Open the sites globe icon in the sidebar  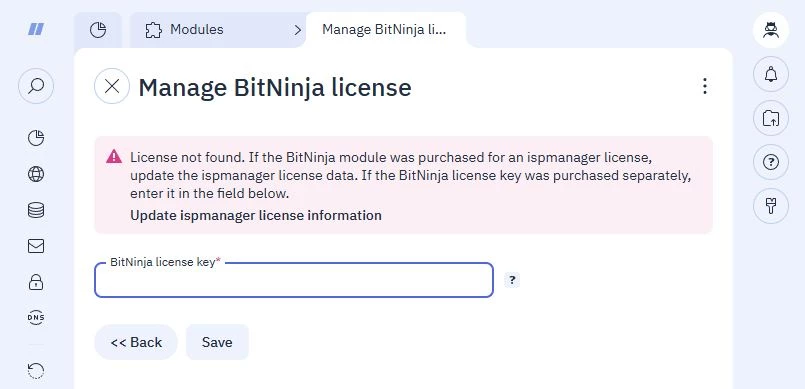(36, 174)
